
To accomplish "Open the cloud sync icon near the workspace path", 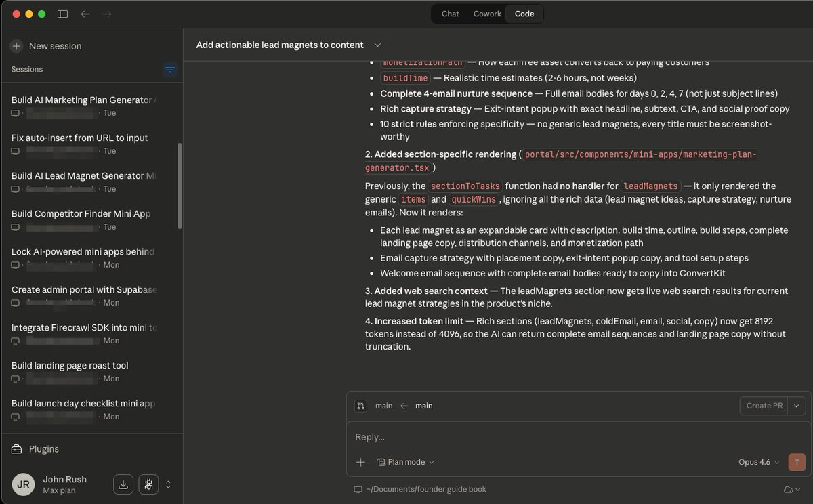I will click(x=789, y=489).
